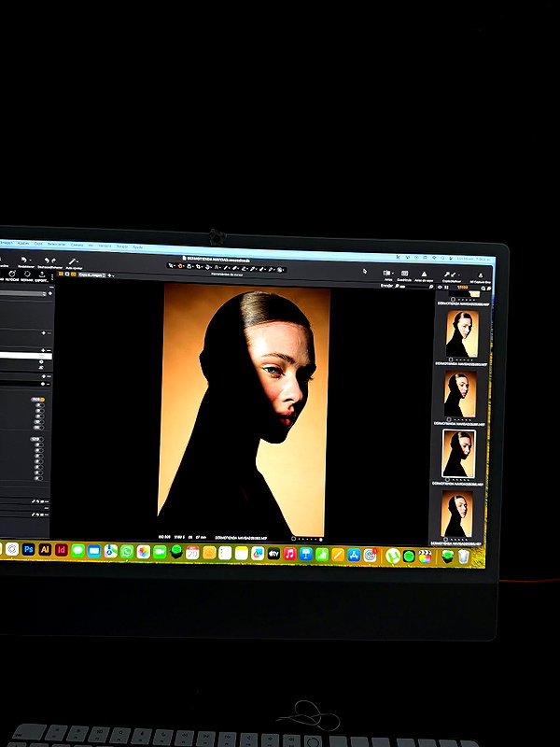Viewport: 560px width, 747px height.
Task: Click the browser search magnifier icon
Action: click(483, 289)
